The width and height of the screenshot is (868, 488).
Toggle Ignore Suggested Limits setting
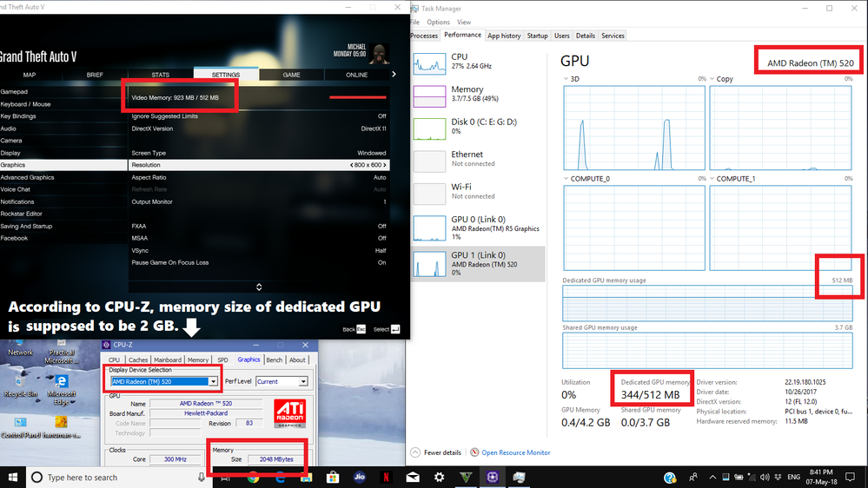(259, 116)
